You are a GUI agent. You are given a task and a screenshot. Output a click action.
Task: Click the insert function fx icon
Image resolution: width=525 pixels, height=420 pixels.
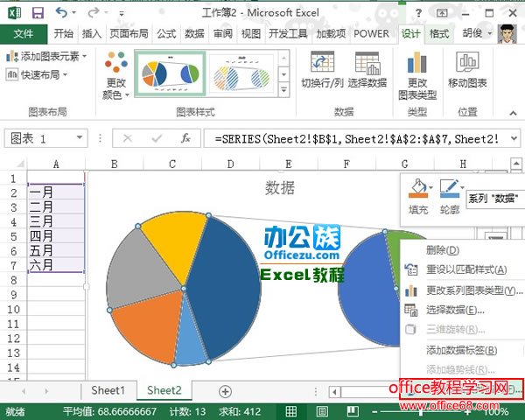click(185, 138)
